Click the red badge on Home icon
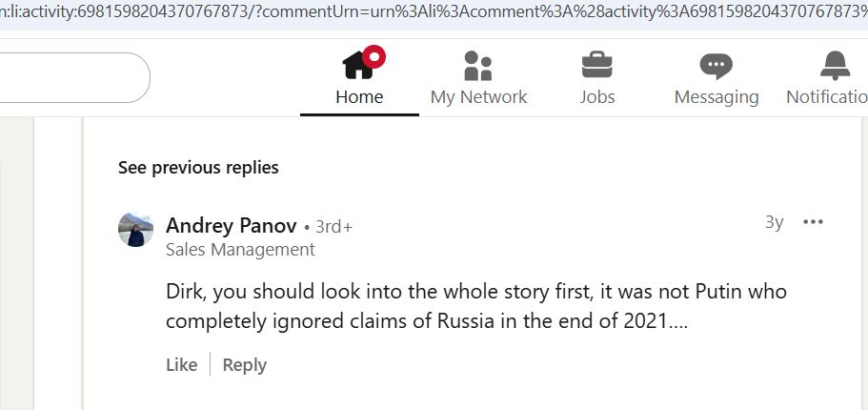 click(375, 55)
